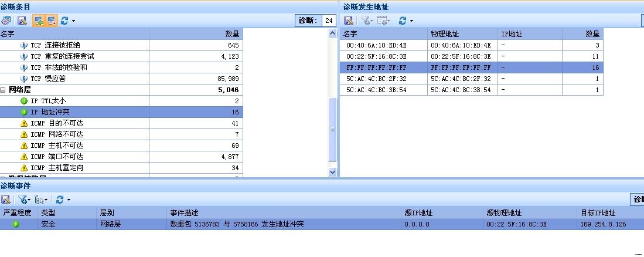Open diagnosis settings gear icon in 诊断条目 toolbar
The image size is (644, 257).
click(6, 21)
